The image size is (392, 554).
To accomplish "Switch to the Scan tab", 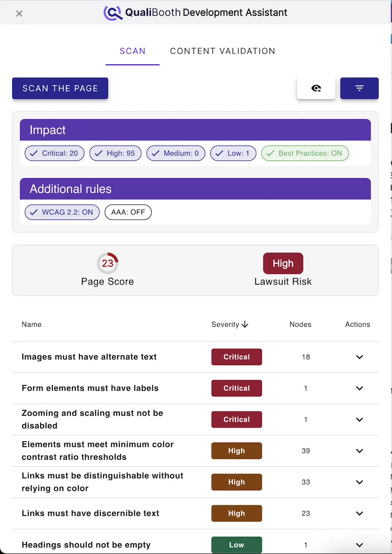I will (x=132, y=51).
